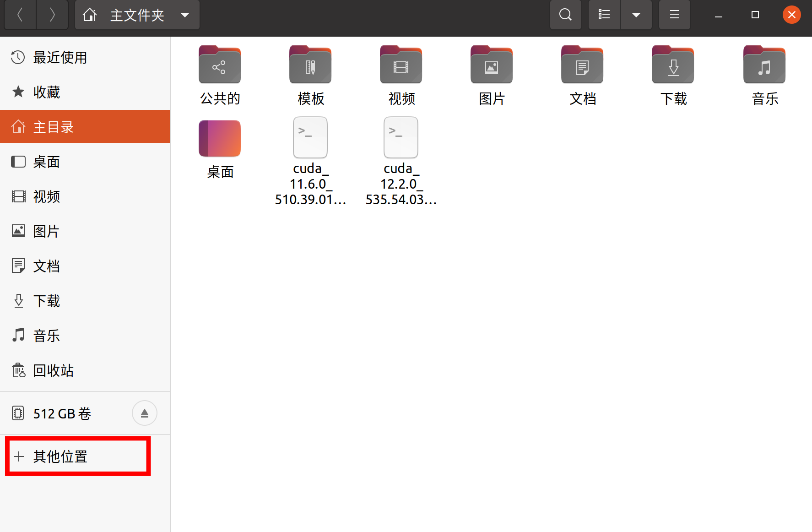
Task: Select the 图片 folder in main pane
Action: [492, 65]
